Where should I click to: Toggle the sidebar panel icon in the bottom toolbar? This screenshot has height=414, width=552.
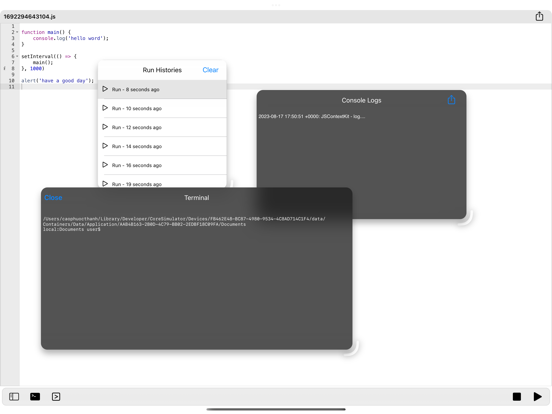click(14, 397)
